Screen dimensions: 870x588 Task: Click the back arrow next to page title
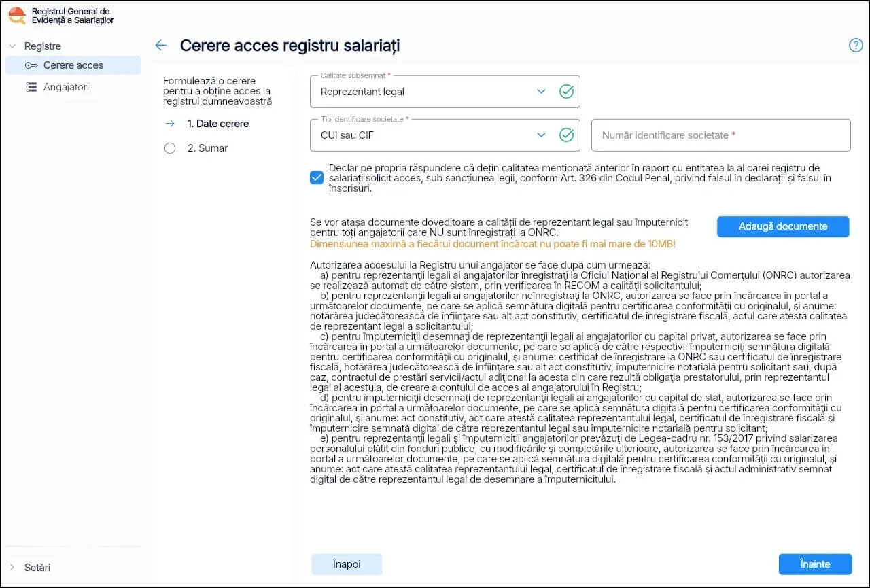coord(160,46)
